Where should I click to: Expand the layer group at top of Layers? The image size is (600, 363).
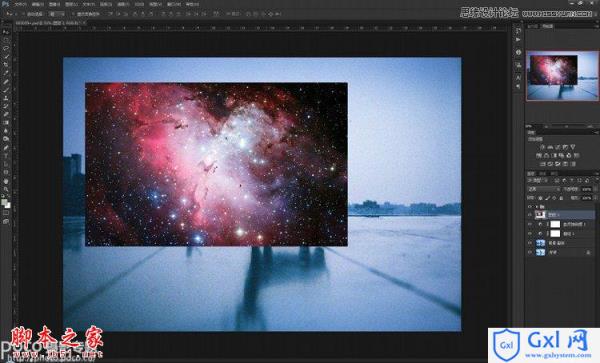(537, 207)
